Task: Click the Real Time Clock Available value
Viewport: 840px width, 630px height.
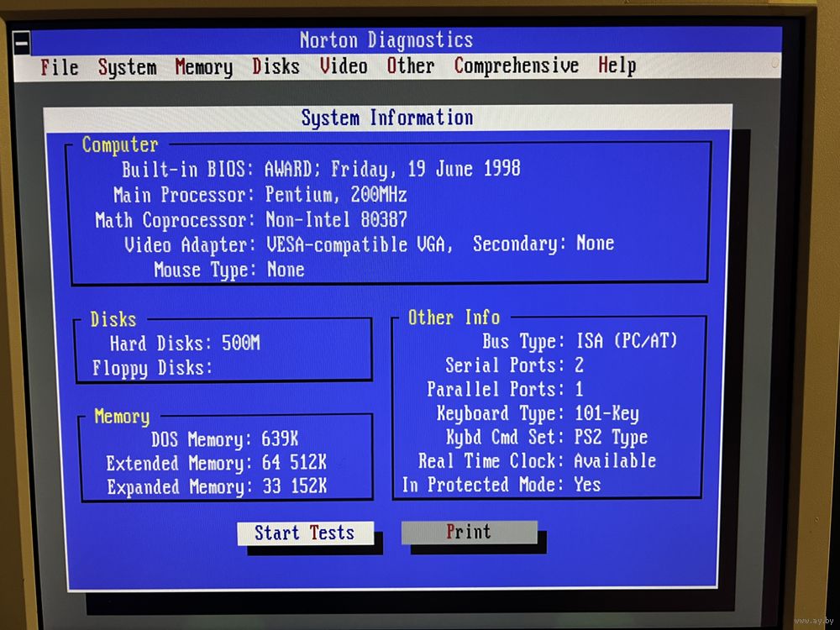Action: tap(615, 460)
